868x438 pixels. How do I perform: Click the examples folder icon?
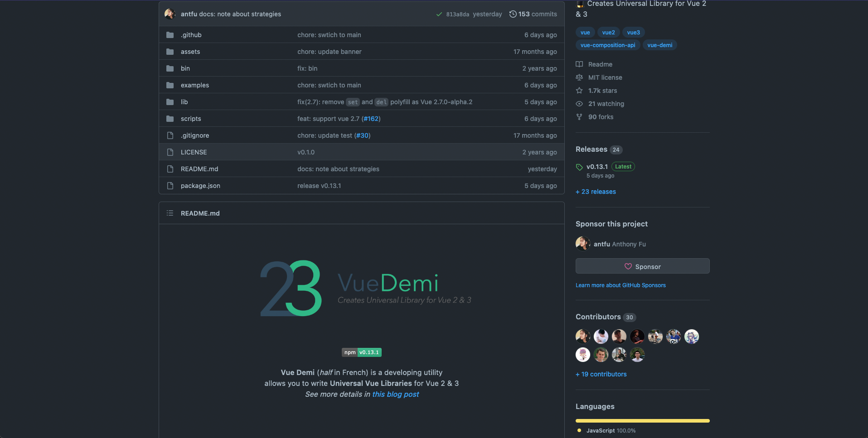tap(170, 85)
